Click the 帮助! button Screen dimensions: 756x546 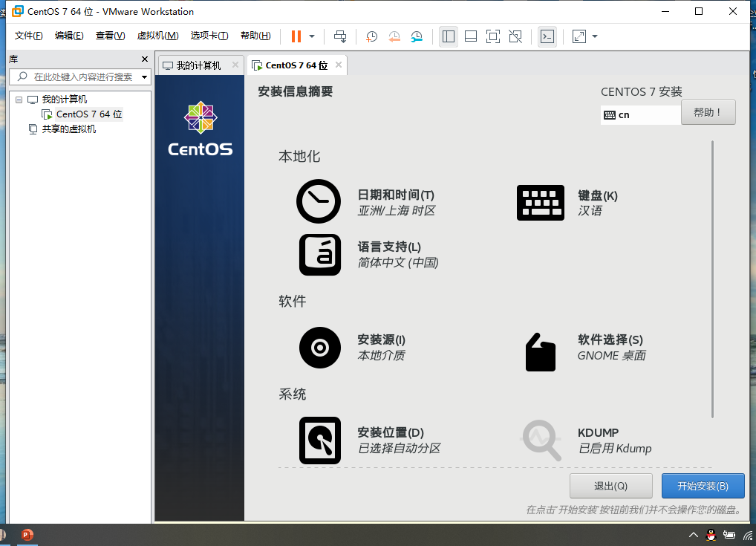pyautogui.click(x=708, y=112)
